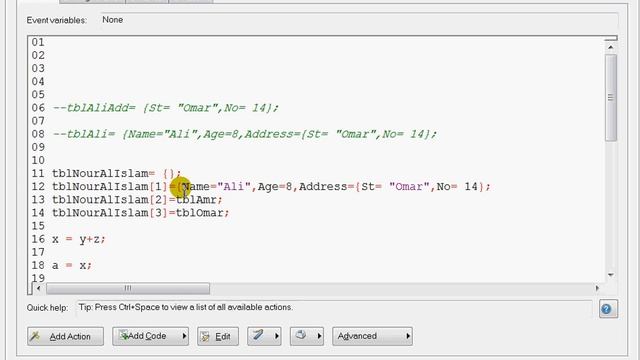
Task: Click line 18 a = x code
Action: click(x=72, y=265)
